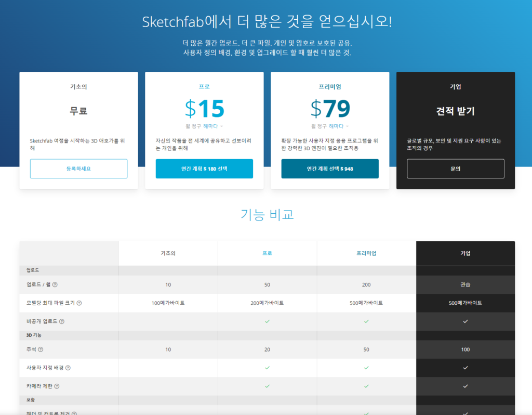Click the $79 price text
Image resolution: width=532 pixels, height=415 pixels.
tap(330, 109)
